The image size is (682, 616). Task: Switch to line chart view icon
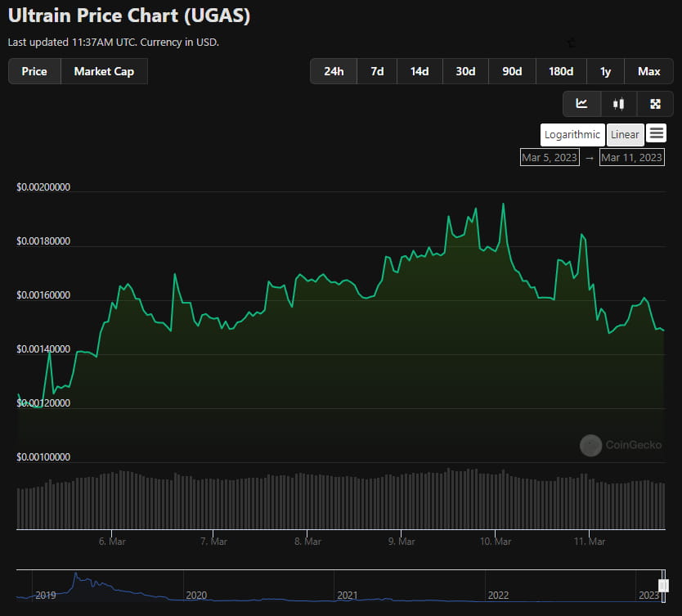pyautogui.click(x=581, y=104)
